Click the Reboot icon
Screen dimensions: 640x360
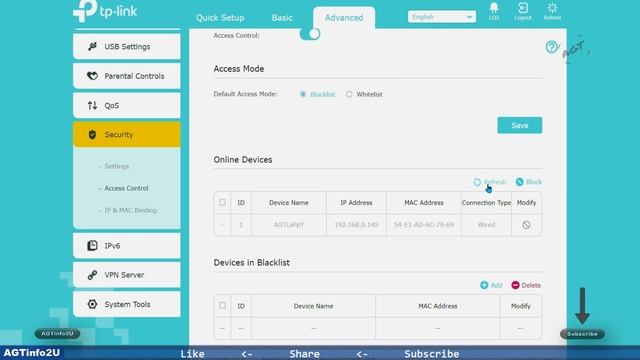[x=552, y=8]
